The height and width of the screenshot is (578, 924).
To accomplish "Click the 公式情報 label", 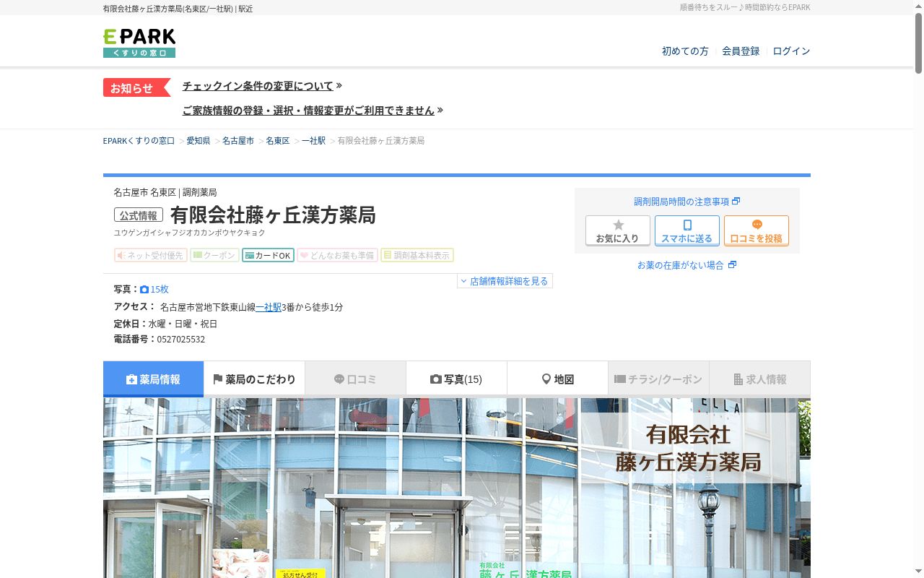I will pos(139,215).
